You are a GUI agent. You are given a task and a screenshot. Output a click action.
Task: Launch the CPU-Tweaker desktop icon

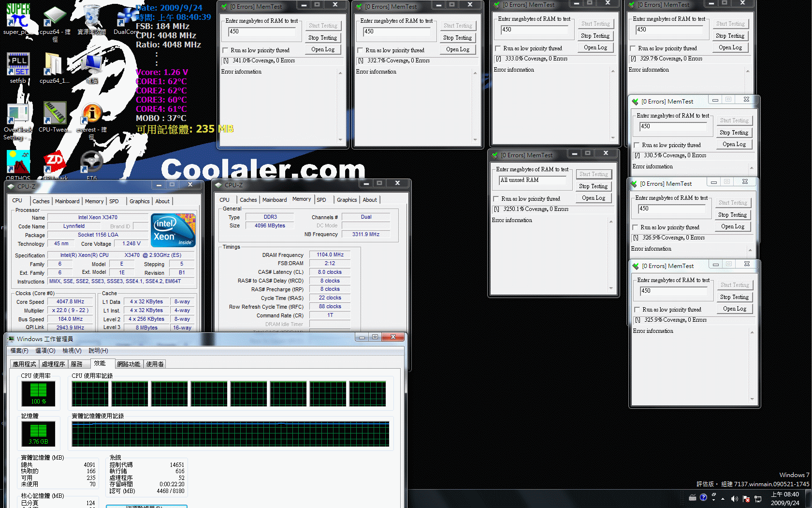[x=55, y=117]
